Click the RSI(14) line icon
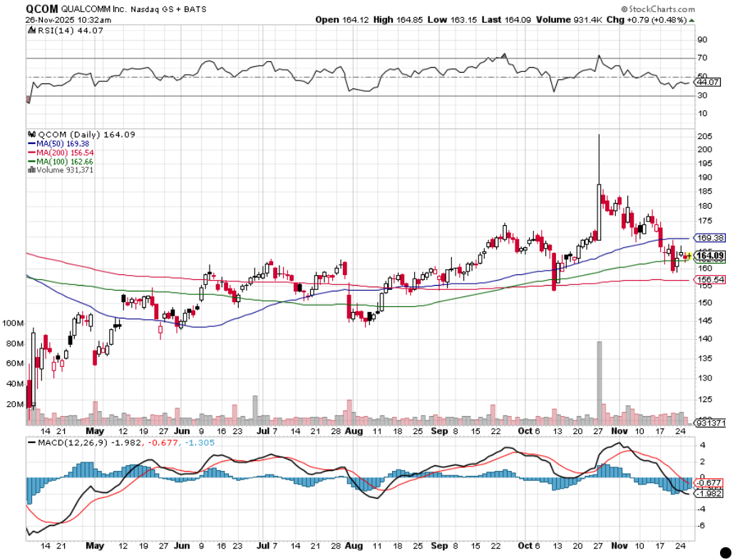This screenshot has height=560, width=735. (x=31, y=31)
